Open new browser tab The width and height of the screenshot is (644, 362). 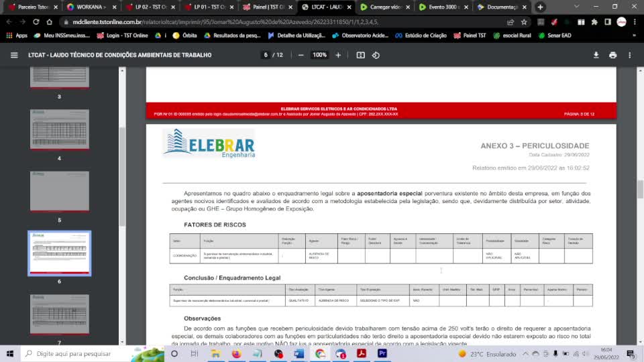click(x=540, y=7)
